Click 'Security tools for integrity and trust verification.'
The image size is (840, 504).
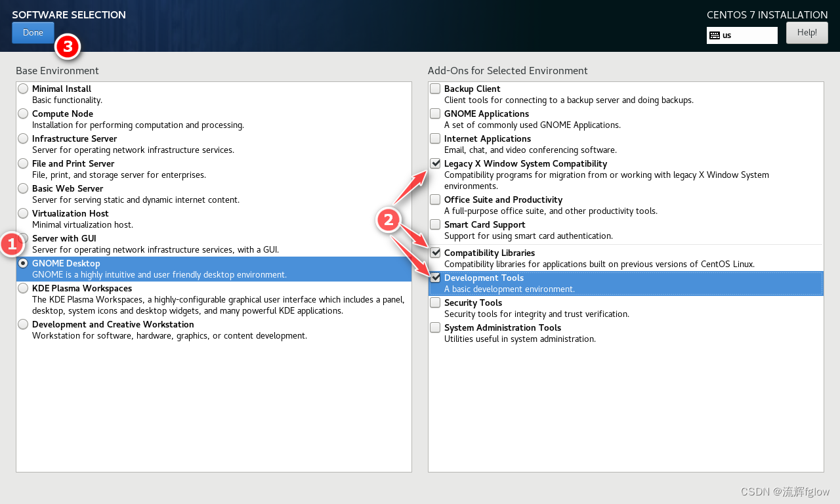(537, 314)
